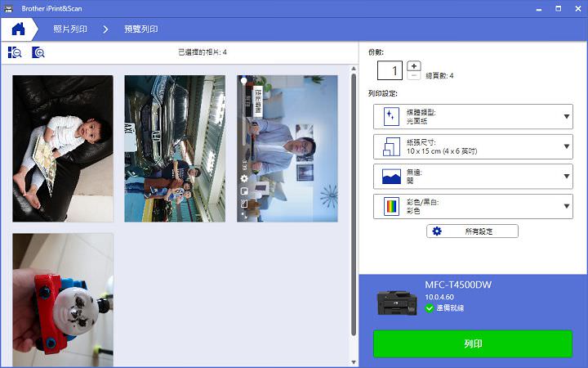Click the preview scrollbar up arrow
Viewport: 588px width, 368px height.
pyautogui.click(x=354, y=69)
